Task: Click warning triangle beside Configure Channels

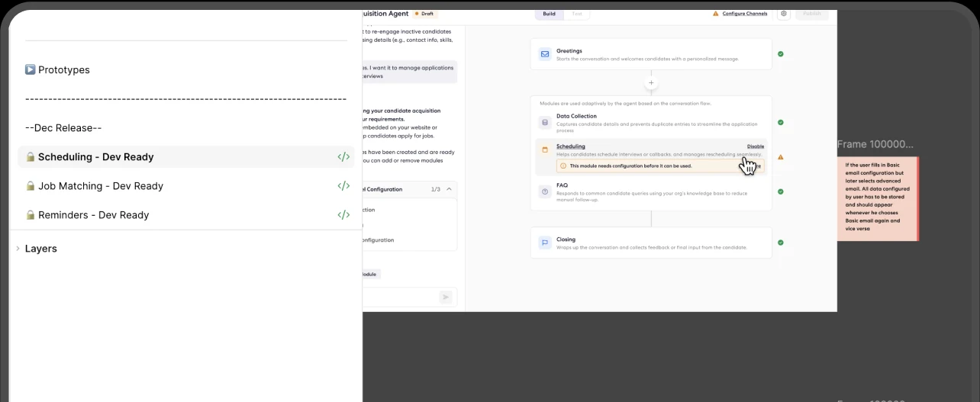Action: (x=716, y=14)
